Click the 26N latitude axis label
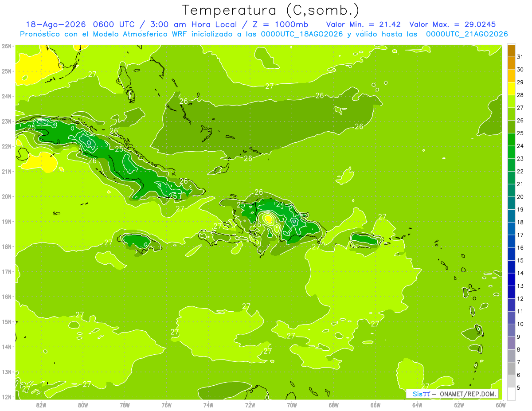This screenshot has height=411, width=532. (6, 46)
